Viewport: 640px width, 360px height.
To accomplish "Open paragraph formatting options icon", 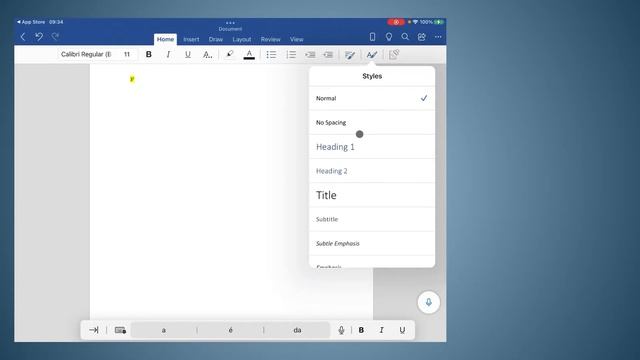I will 350,55.
